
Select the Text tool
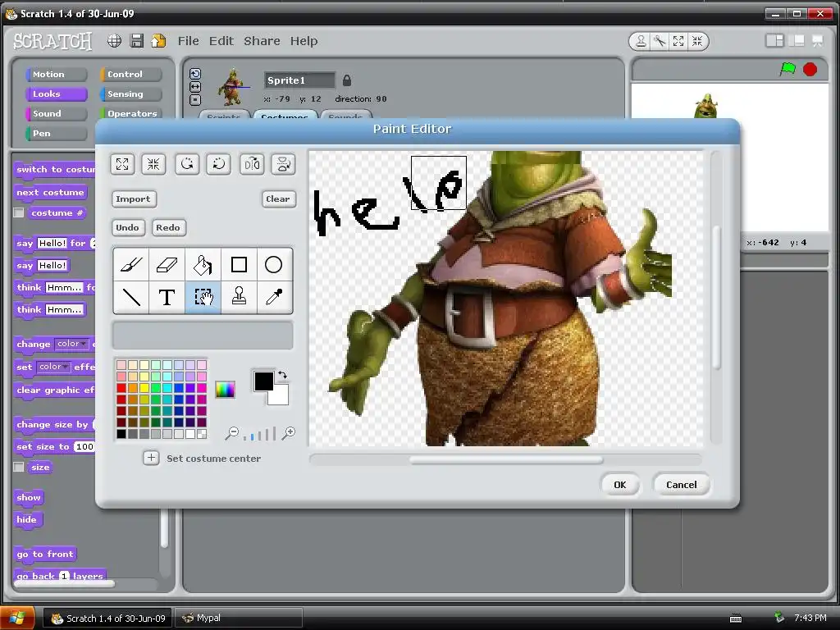click(167, 297)
